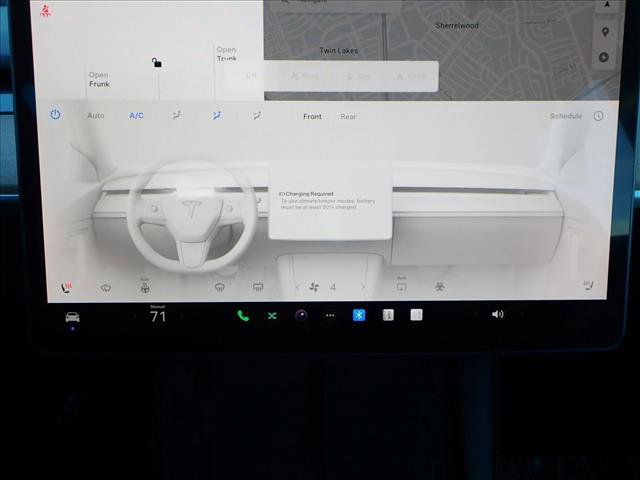Select the first airflow direction icon

point(176,116)
